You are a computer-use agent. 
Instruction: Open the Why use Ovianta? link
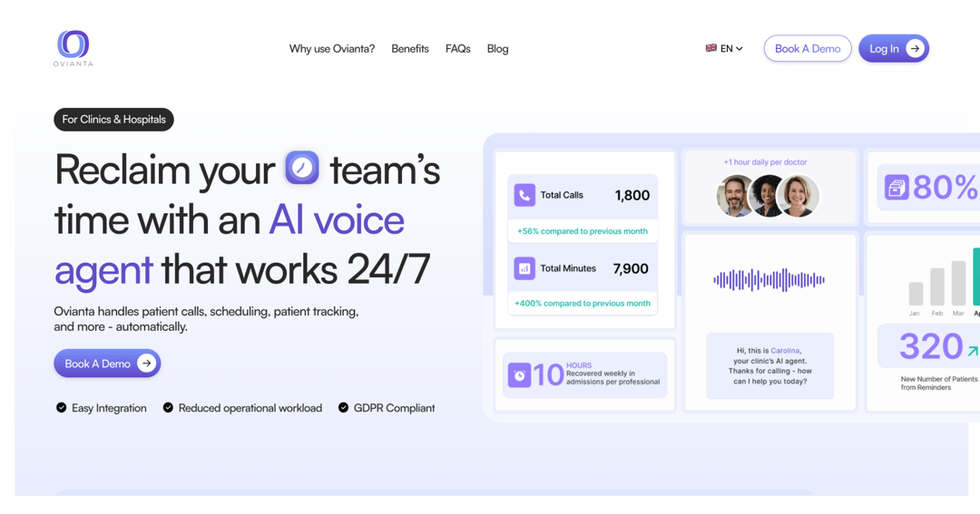tap(332, 49)
